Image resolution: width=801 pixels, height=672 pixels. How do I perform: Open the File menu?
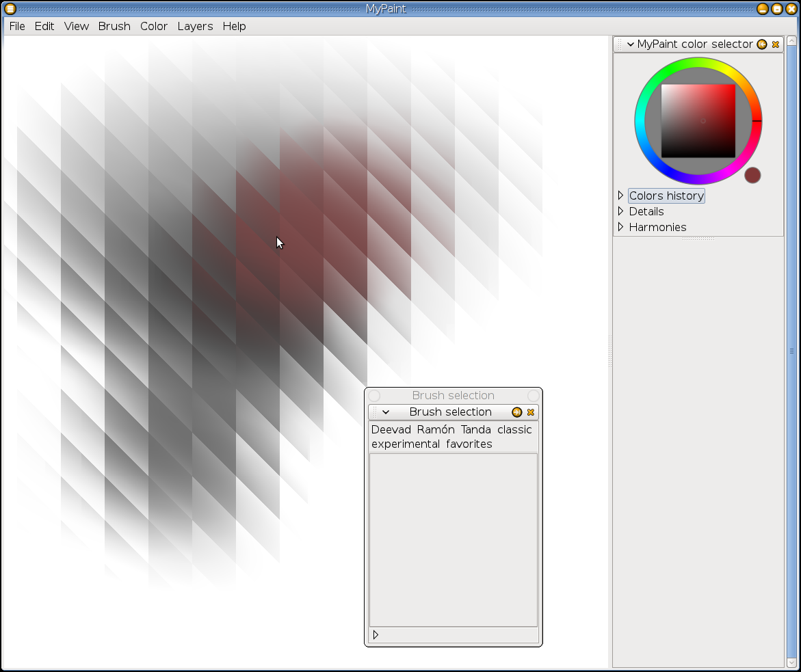(17, 26)
